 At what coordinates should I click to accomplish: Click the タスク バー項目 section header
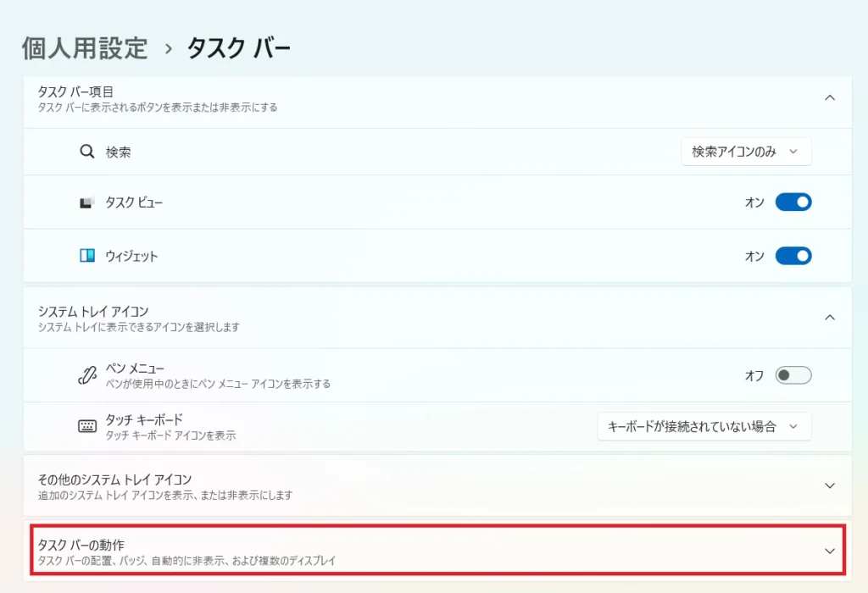coord(75,91)
